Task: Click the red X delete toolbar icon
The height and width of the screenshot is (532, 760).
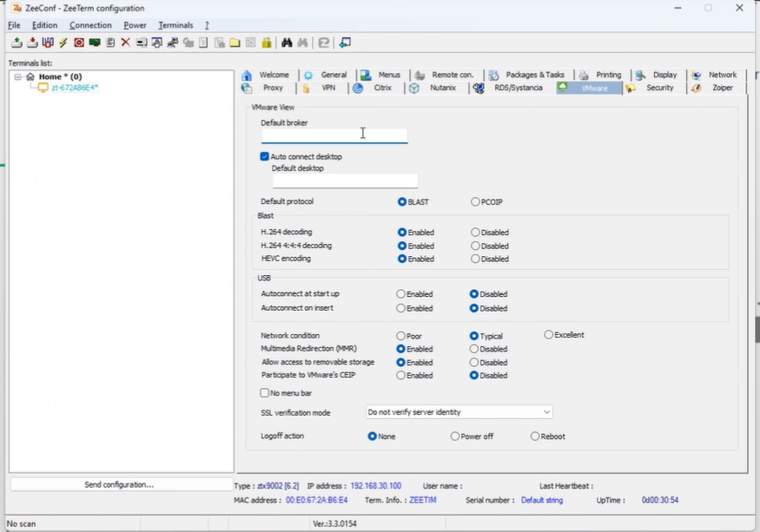Action: [x=126, y=43]
